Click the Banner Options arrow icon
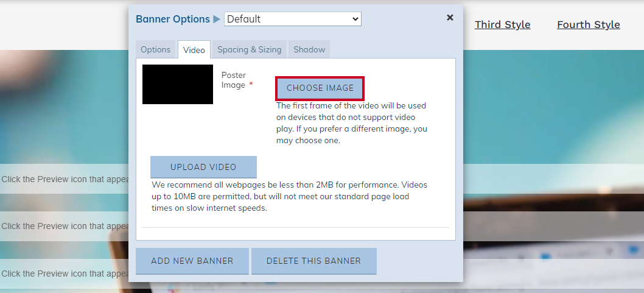The height and width of the screenshot is (293, 644). coord(217,19)
